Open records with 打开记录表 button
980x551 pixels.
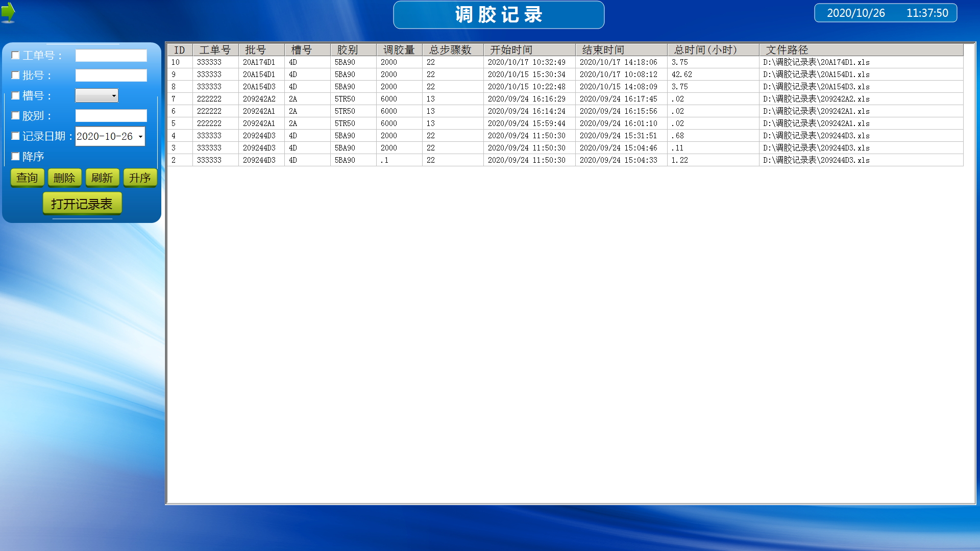click(x=82, y=204)
